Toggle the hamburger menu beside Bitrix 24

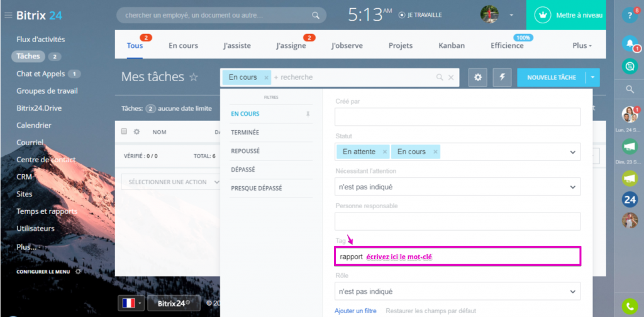[8, 16]
